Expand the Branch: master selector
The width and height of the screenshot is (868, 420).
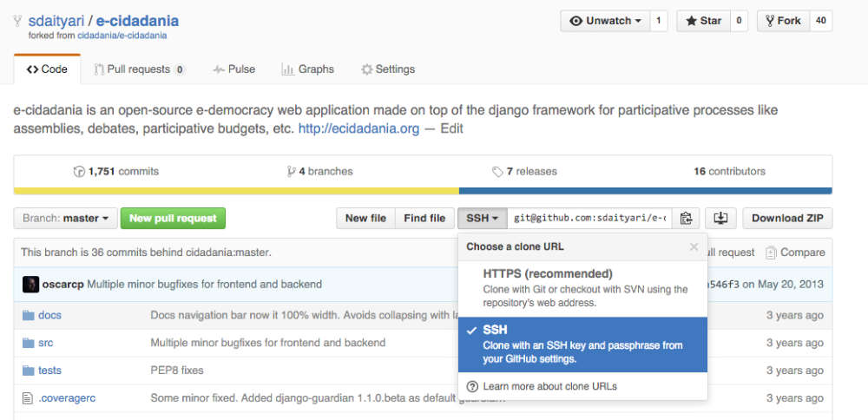pyautogui.click(x=65, y=219)
